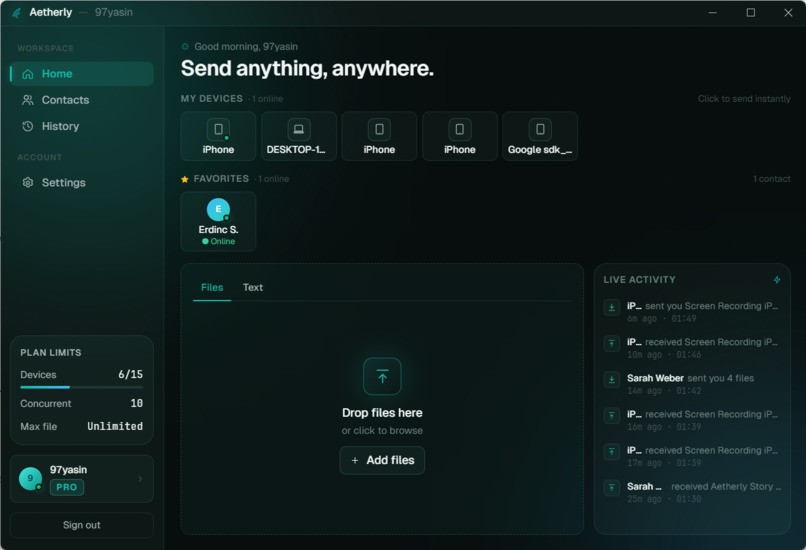
Task: Click upload icon of the 16m ago activity
Action: (x=612, y=416)
